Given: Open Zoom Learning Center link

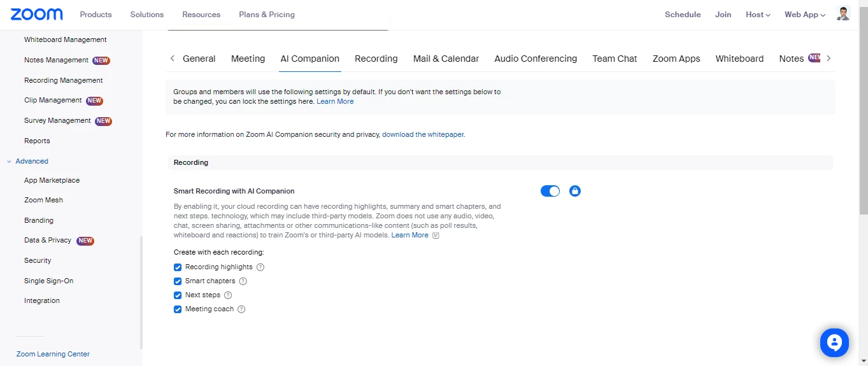Looking at the screenshot, I should pos(53,354).
